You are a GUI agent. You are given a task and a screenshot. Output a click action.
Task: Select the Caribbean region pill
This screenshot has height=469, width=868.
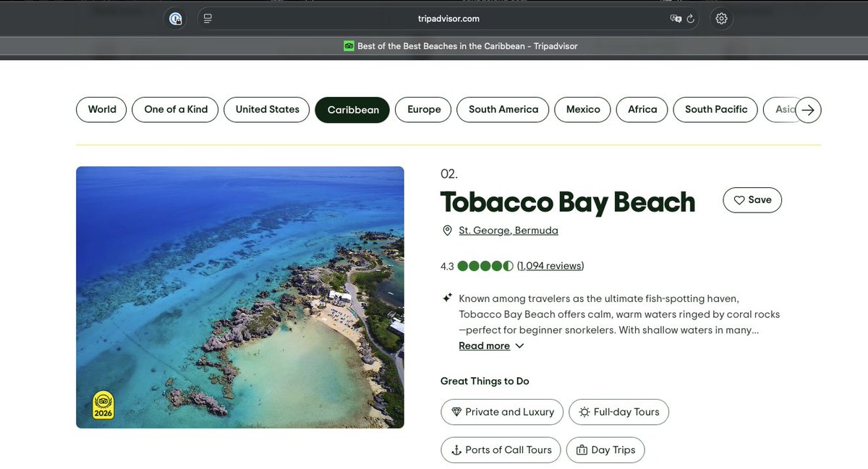(353, 110)
